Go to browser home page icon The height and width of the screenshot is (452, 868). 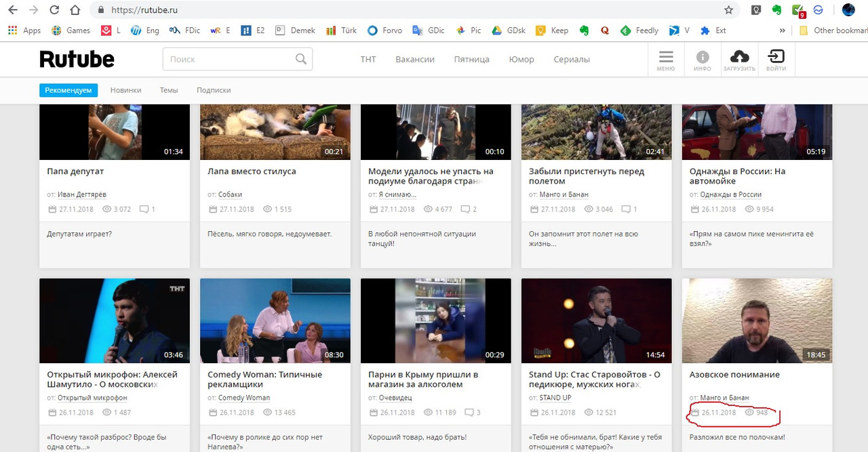click(75, 10)
